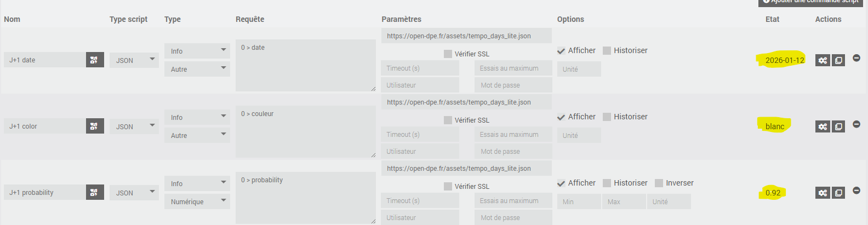Click the Timeout (s) field for J+1 date
This screenshot has height=225, width=868.
420,68
